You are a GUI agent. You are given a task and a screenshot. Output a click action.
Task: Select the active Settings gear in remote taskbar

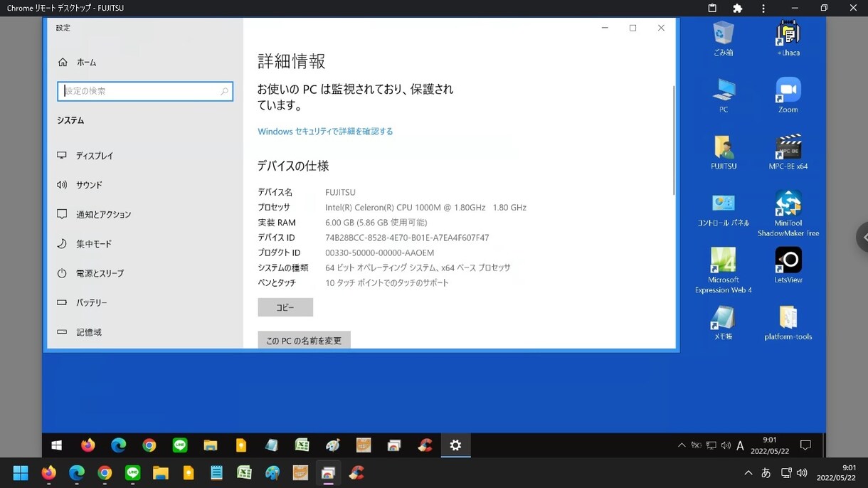click(455, 445)
